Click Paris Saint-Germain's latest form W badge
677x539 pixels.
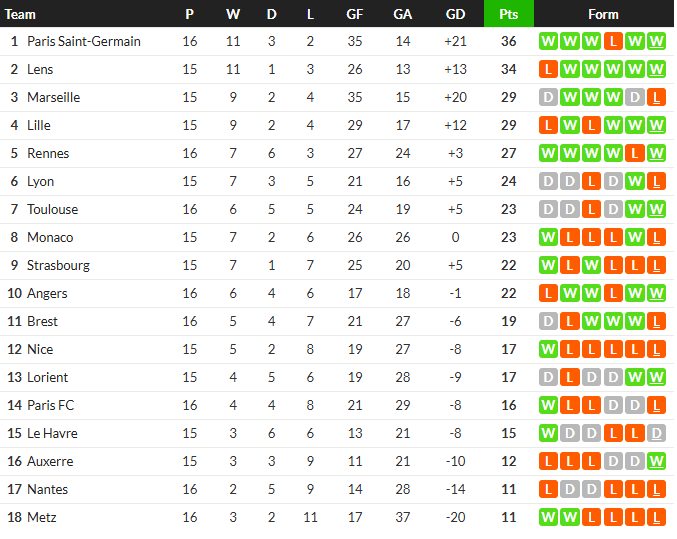pos(656,41)
